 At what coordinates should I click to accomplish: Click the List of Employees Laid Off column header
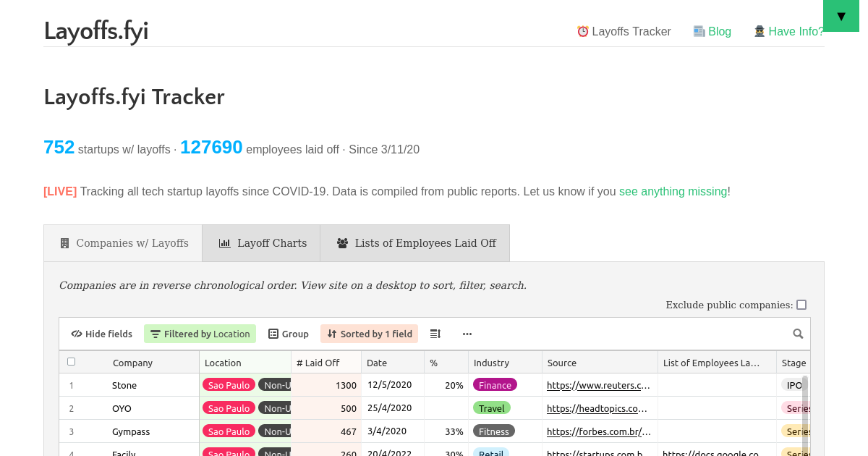pyautogui.click(x=717, y=363)
